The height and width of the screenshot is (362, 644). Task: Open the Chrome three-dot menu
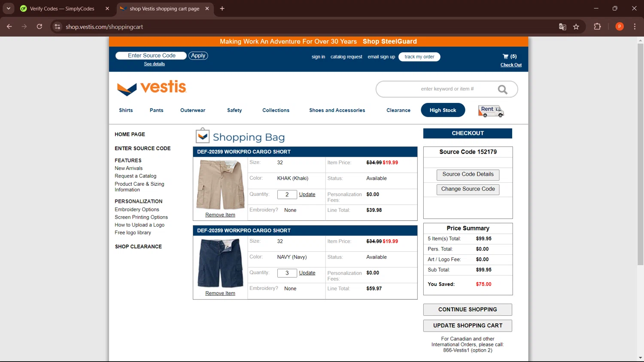635,27
